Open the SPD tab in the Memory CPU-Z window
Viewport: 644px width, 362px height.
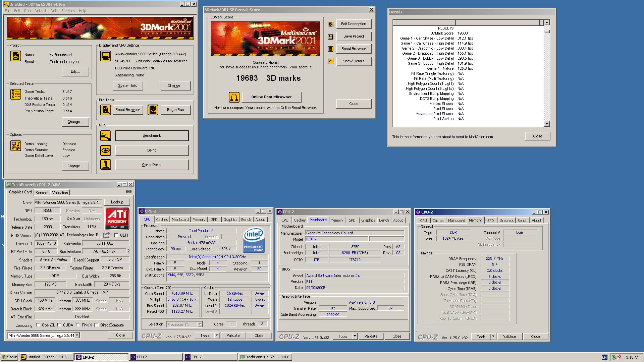click(x=491, y=221)
